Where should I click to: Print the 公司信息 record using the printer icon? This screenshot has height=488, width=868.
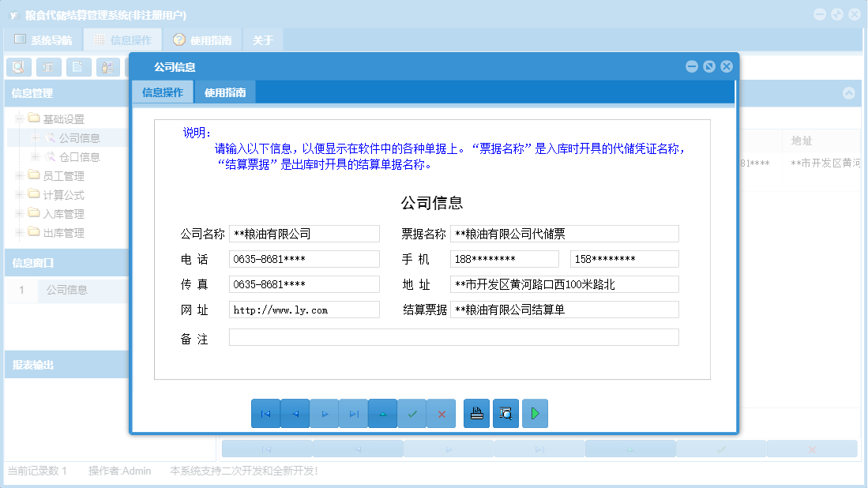coord(476,413)
